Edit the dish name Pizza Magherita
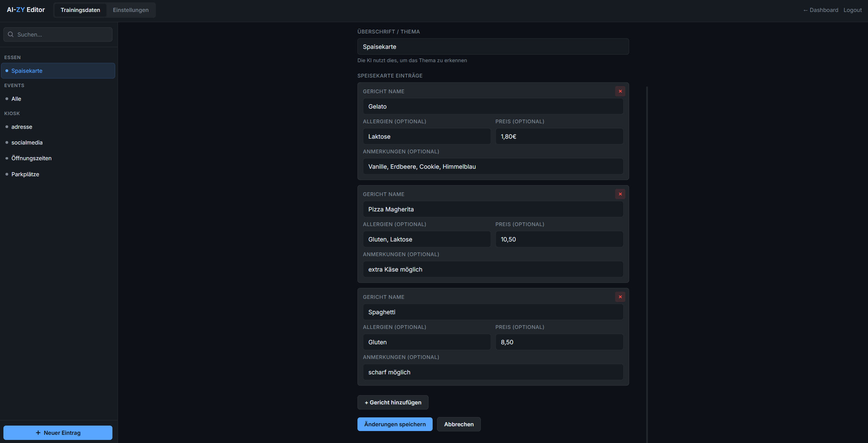This screenshot has width=868, height=443. pyautogui.click(x=493, y=209)
